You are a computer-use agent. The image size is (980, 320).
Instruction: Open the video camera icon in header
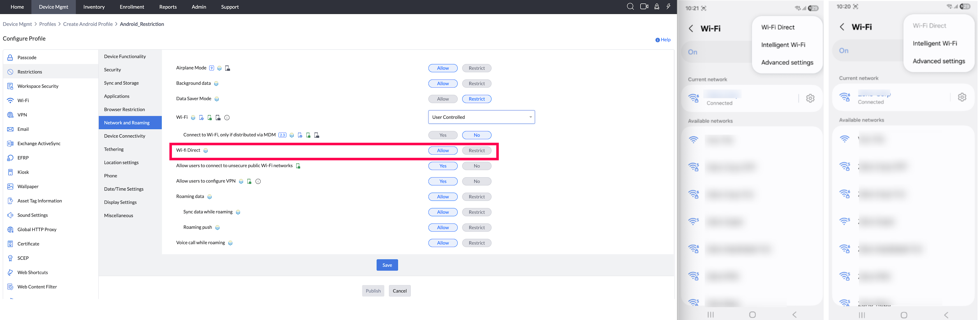pyautogui.click(x=644, y=6)
